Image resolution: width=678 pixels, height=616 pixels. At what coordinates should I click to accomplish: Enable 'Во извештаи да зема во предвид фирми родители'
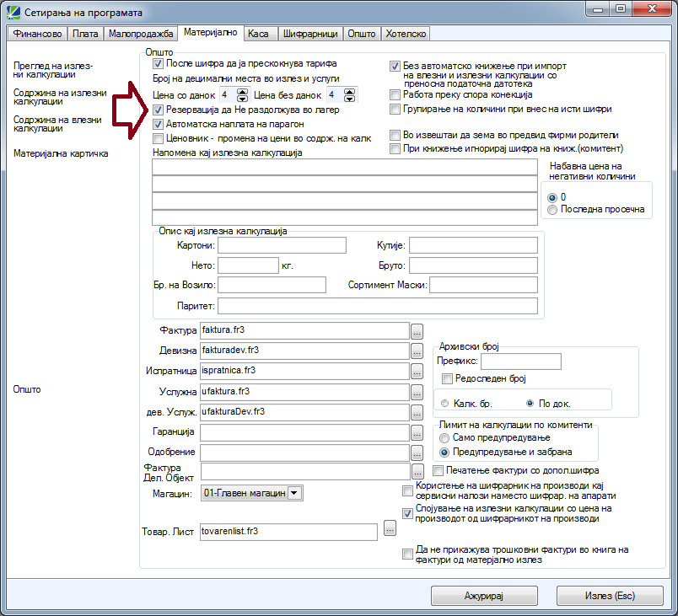395,135
